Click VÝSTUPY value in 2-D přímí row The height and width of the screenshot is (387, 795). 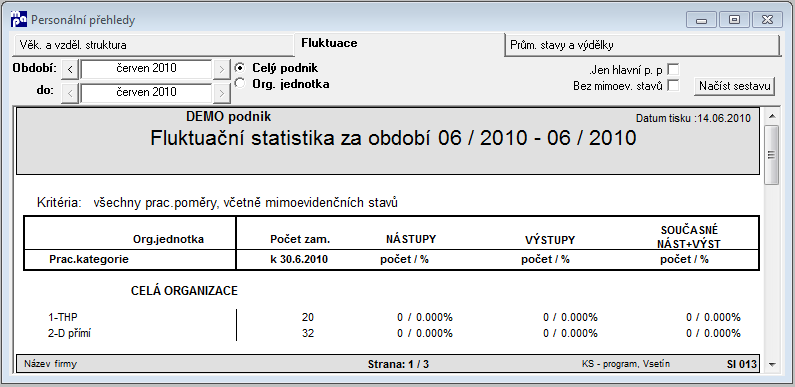tap(570, 334)
